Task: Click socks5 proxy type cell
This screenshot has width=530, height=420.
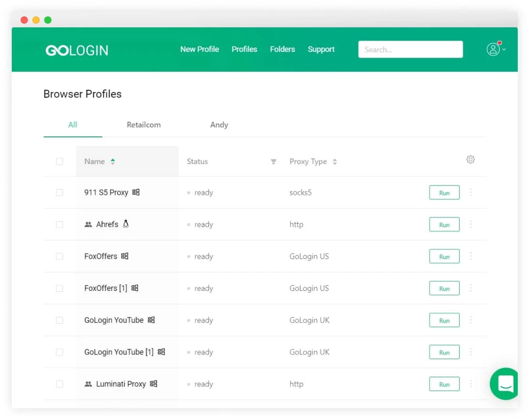Action: pyautogui.click(x=301, y=192)
